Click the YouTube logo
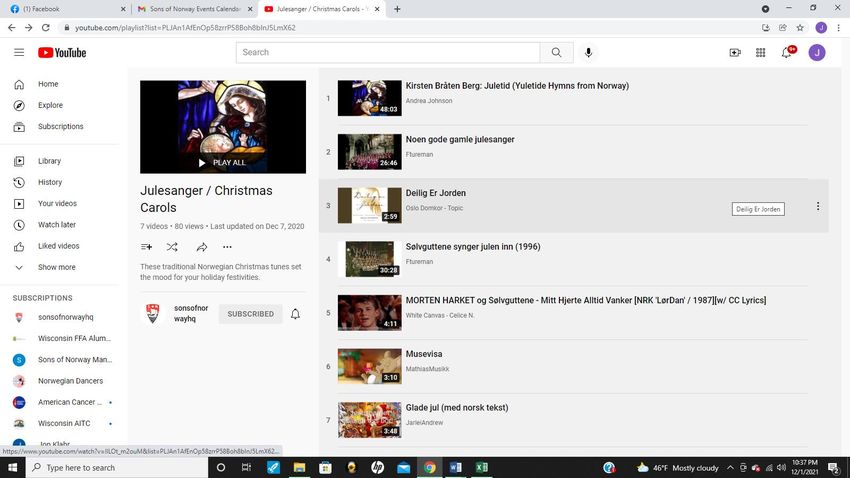This screenshot has width=850, height=478. 62,53
